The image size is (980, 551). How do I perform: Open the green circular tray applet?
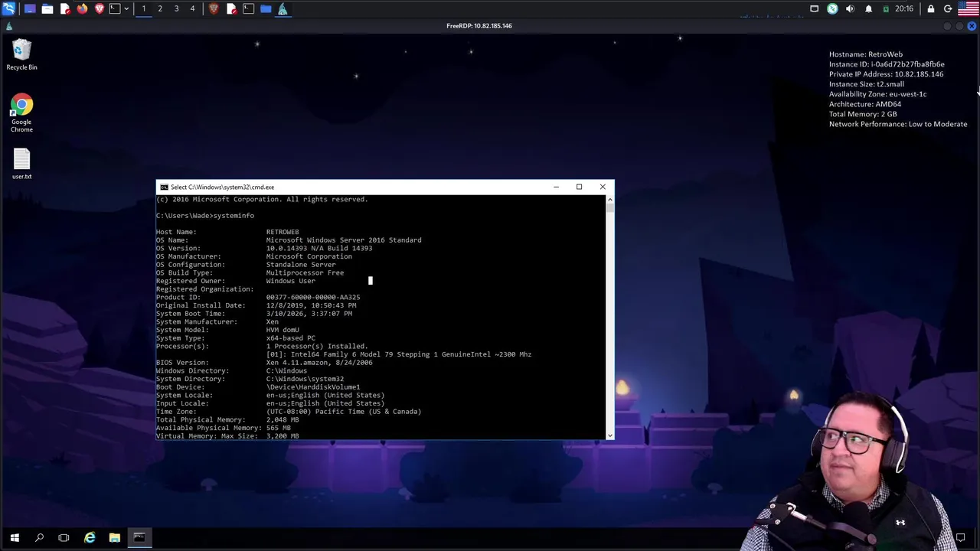[x=832, y=8]
